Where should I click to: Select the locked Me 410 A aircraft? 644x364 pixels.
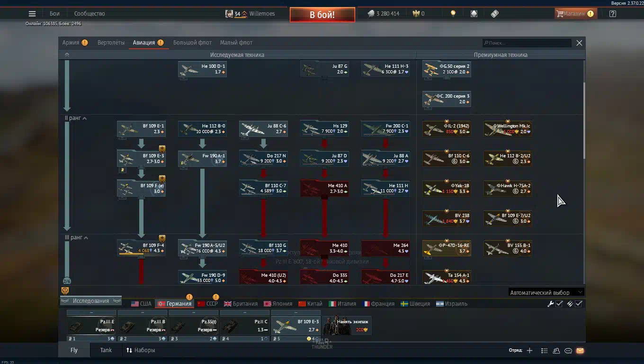pyautogui.click(x=324, y=189)
